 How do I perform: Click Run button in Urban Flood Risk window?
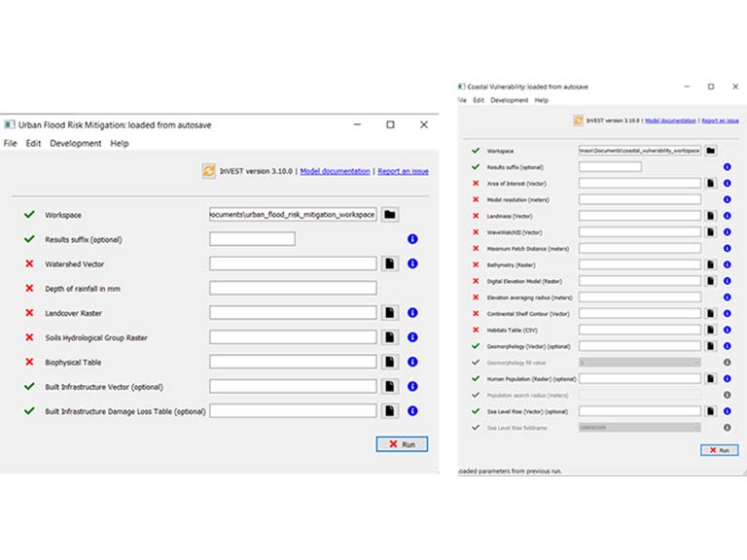[402, 443]
